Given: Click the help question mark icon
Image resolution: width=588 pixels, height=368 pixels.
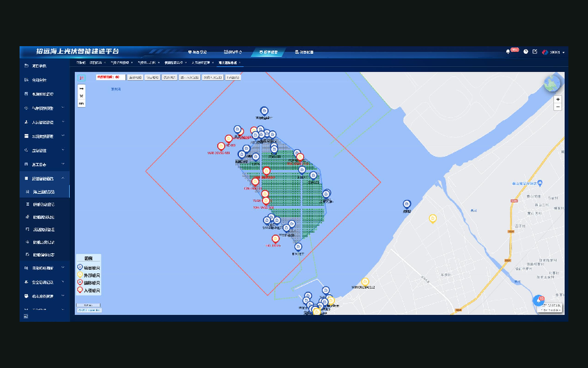Looking at the screenshot, I should pos(526,52).
